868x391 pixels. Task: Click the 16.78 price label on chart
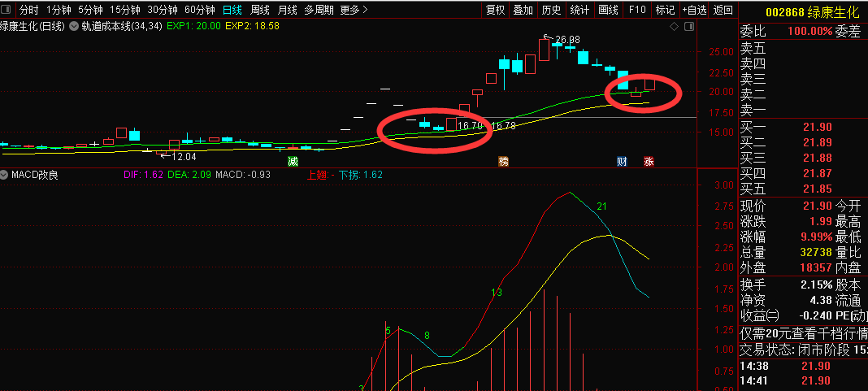(503, 126)
